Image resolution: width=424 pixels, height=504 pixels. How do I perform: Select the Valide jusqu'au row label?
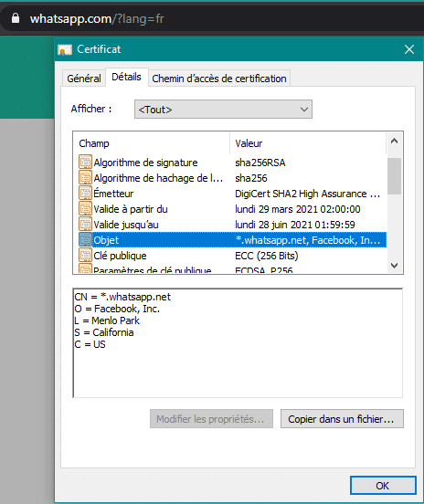click(126, 225)
